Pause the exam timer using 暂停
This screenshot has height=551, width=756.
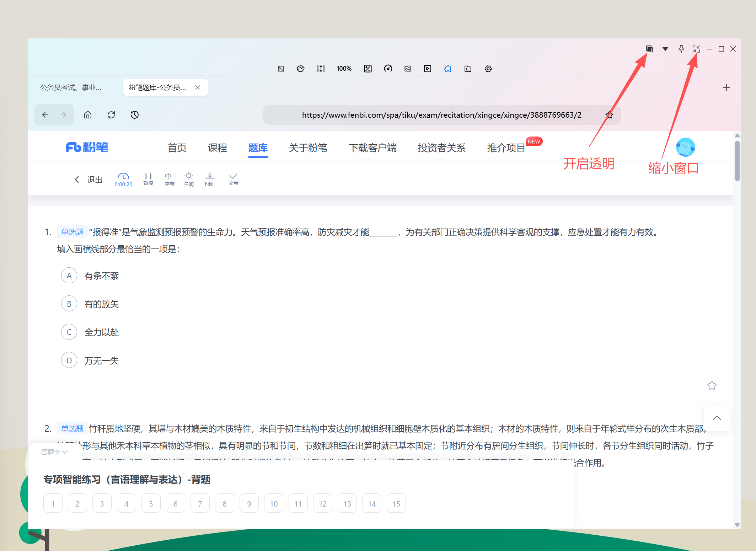pos(148,179)
